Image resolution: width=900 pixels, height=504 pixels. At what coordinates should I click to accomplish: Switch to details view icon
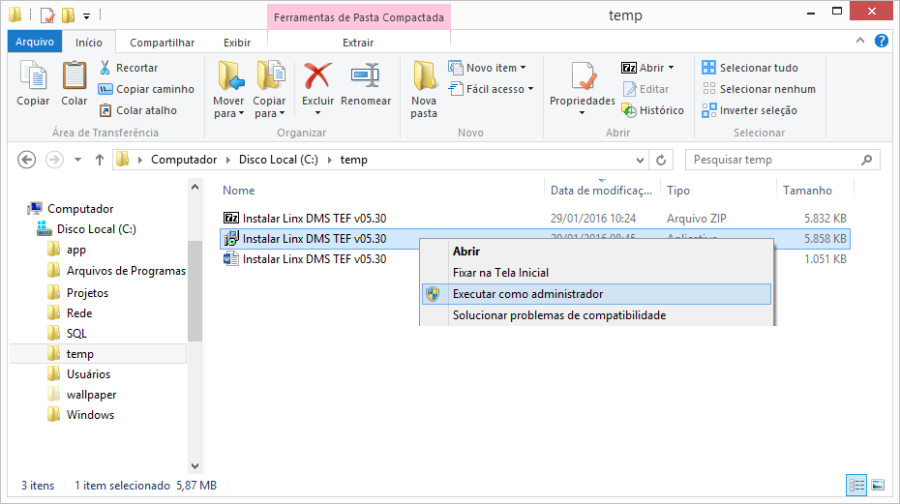[857, 485]
